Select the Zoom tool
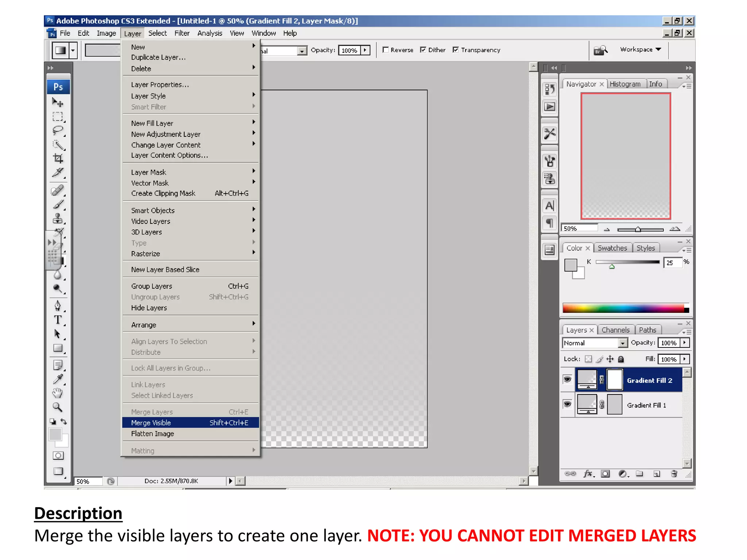 pos(58,407)
